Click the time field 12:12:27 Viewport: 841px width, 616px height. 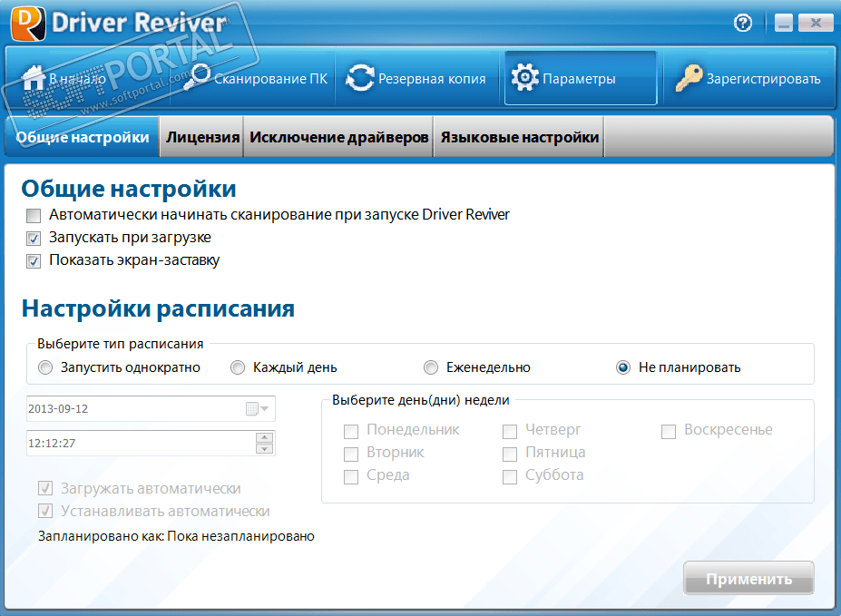tap(151, 444)
